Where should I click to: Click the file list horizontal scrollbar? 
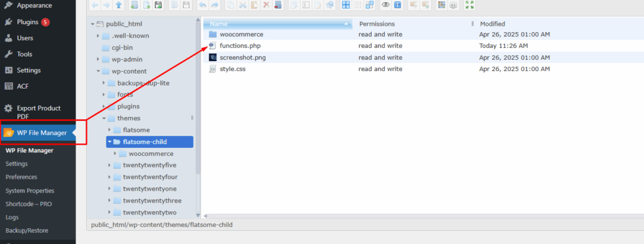coord(425,216)
